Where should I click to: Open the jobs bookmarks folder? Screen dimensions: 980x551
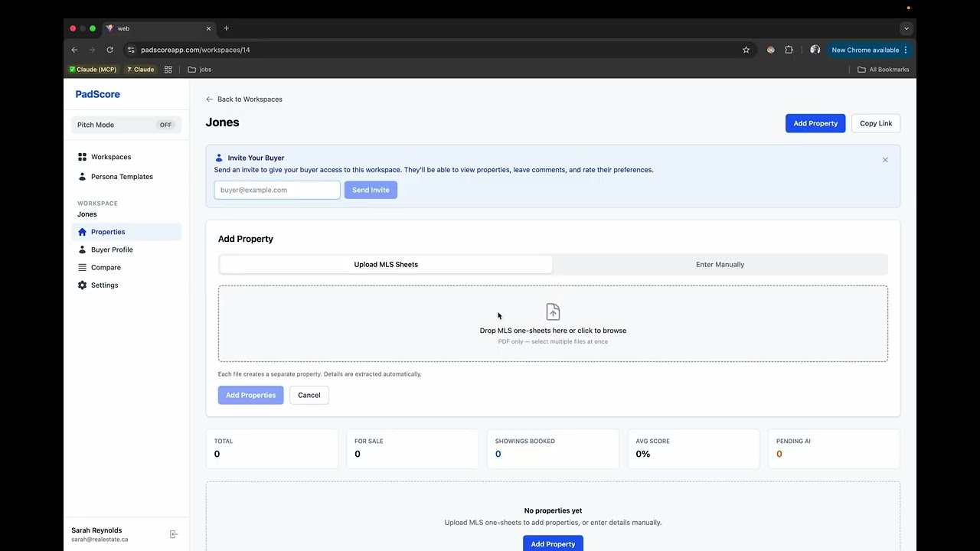[199, 70]
